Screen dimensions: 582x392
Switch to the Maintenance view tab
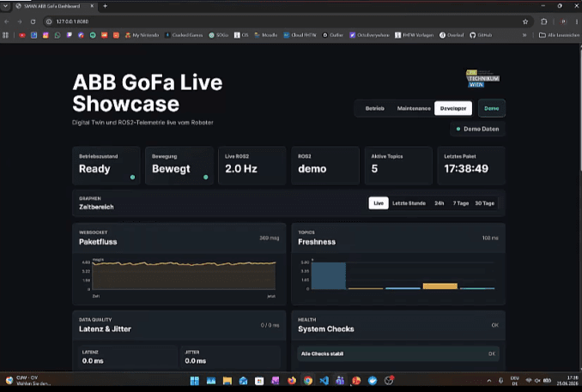coord(414,108)
